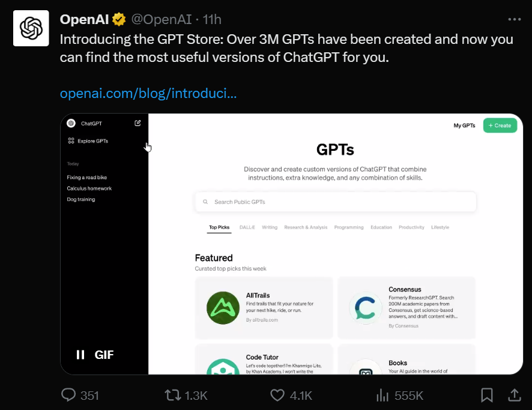Click the new chat icon beside ChatGPT

click(137, 123)
